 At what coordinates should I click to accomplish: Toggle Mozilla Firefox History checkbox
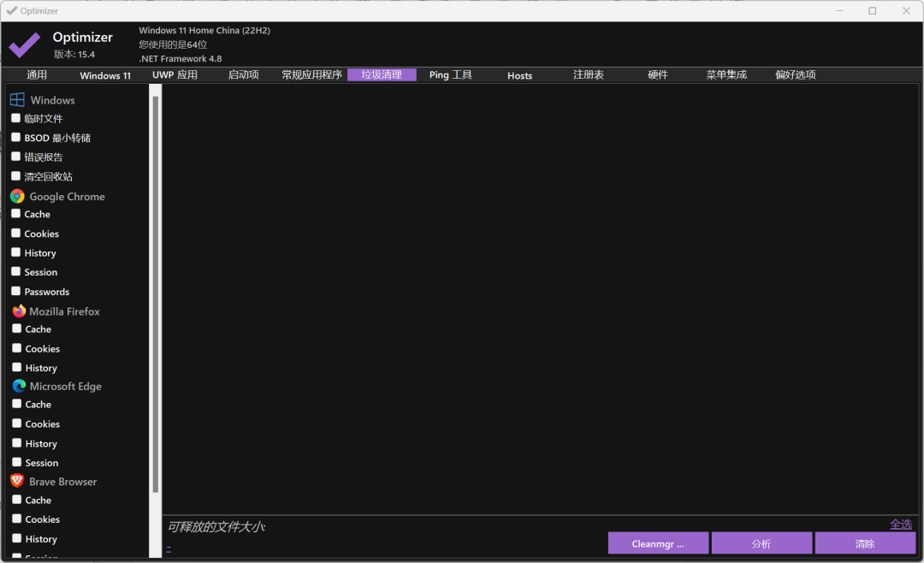coord(17,367)
